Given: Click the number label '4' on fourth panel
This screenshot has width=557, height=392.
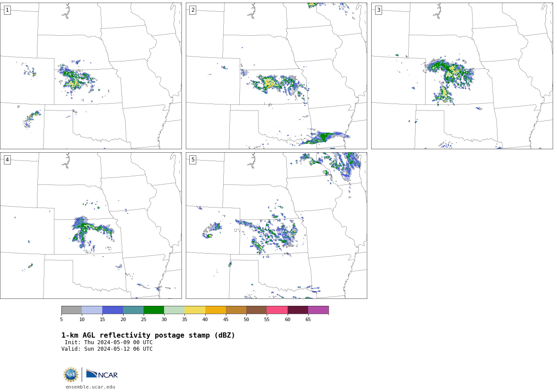Looking at the screenshot, I should point(7,160).
